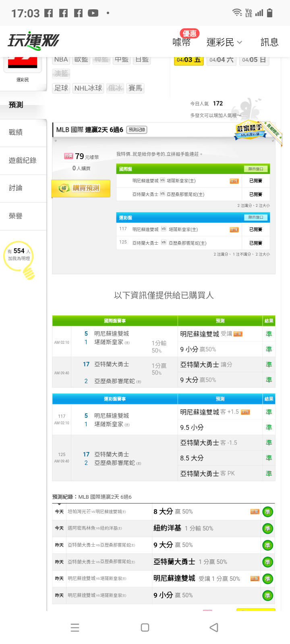This screenshot has width=290, height=644.
Task: Tap the battery status icon
Action: 270,12
